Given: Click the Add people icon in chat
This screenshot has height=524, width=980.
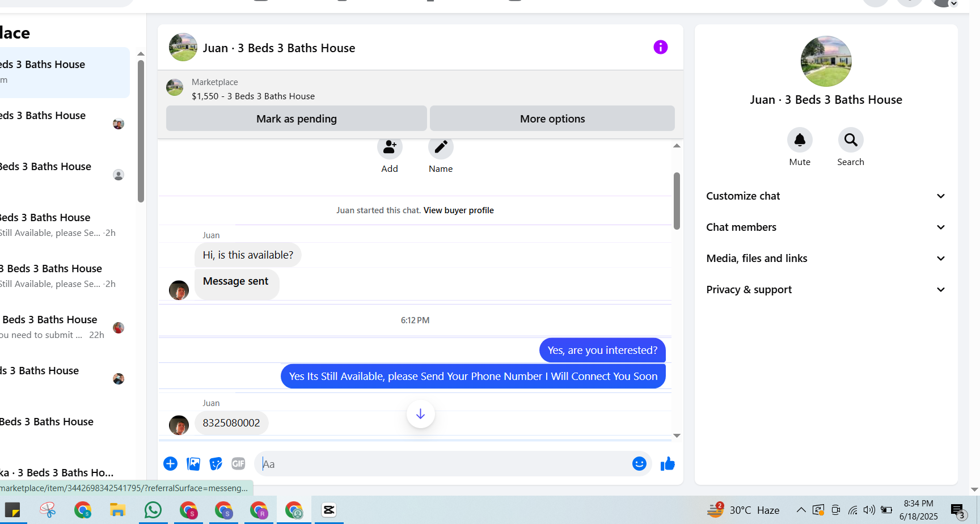Looking at the screenshot, I should click(x=390, y=147).
